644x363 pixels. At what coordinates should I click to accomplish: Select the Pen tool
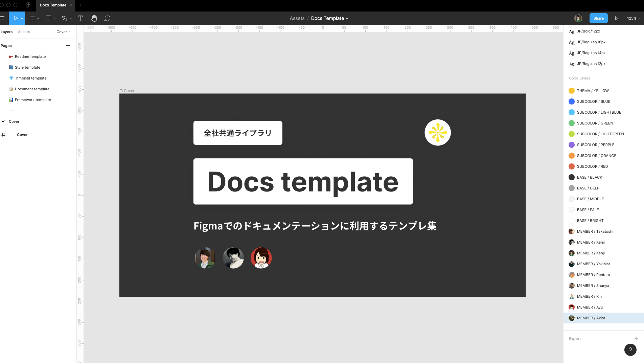[x=65, y=18]
